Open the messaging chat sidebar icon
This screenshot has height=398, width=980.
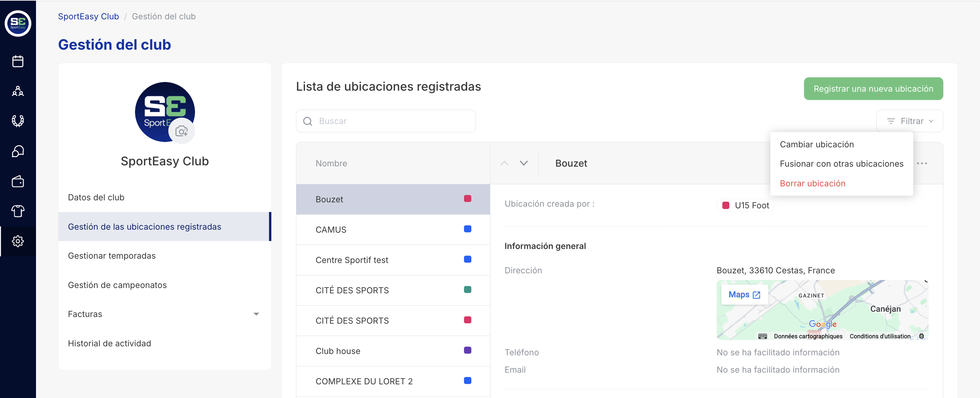[17, 151]
